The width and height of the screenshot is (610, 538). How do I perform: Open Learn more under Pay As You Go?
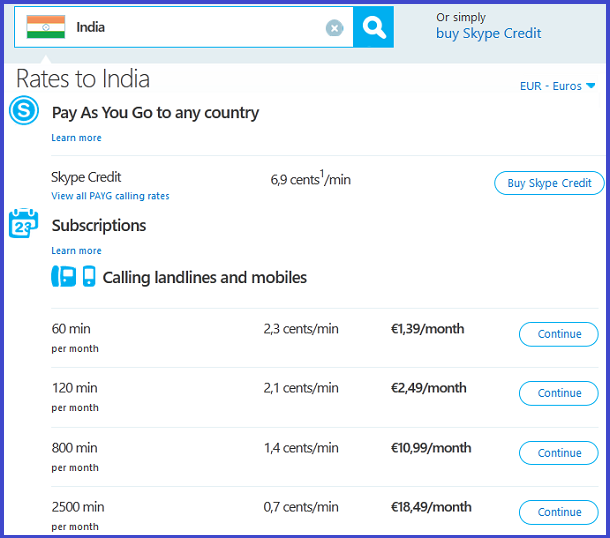point(76,138)
